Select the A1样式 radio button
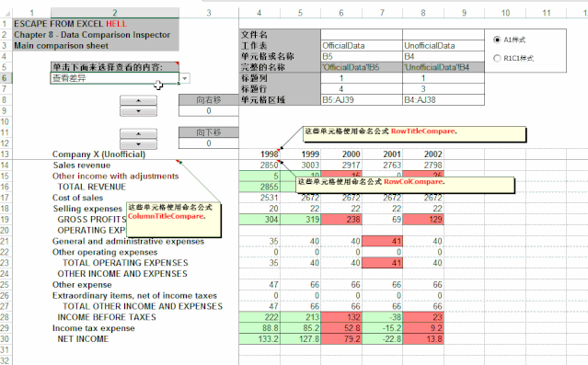Screen dimensions: 588x365 point(497,40)
